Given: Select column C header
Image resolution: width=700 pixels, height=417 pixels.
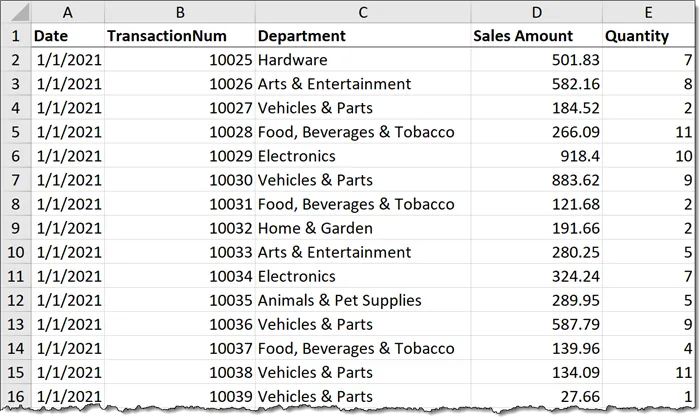Looking at the screenshot, I should point(362,12).
